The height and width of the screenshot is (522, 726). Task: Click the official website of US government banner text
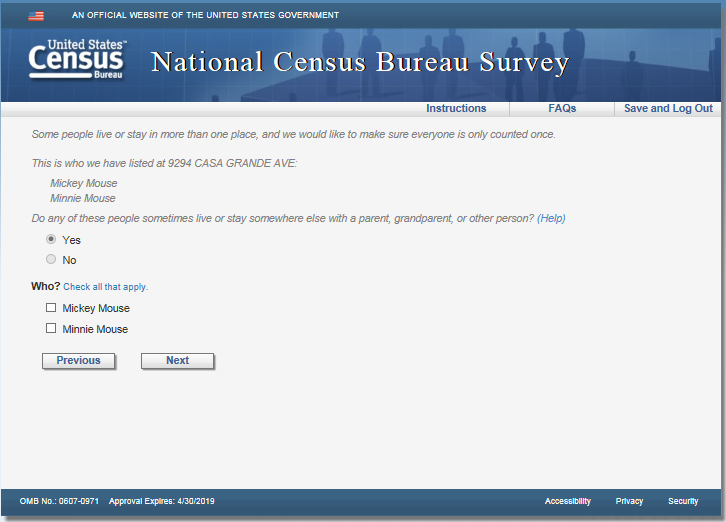pyautogui.click(x=205, y=15)
